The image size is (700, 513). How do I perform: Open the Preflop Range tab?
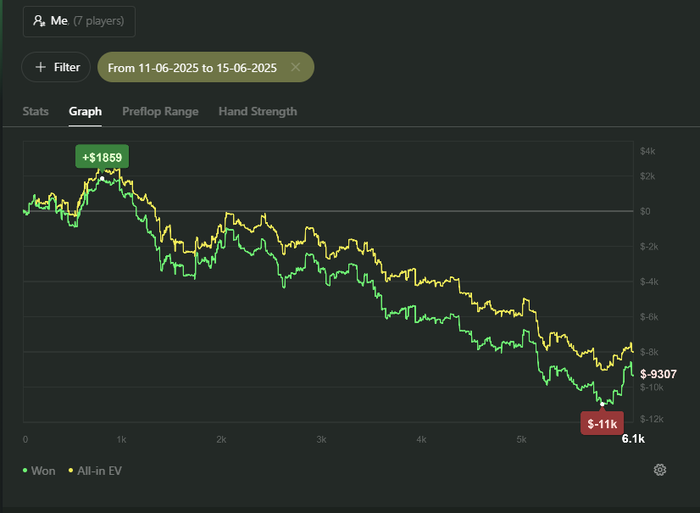160,111
